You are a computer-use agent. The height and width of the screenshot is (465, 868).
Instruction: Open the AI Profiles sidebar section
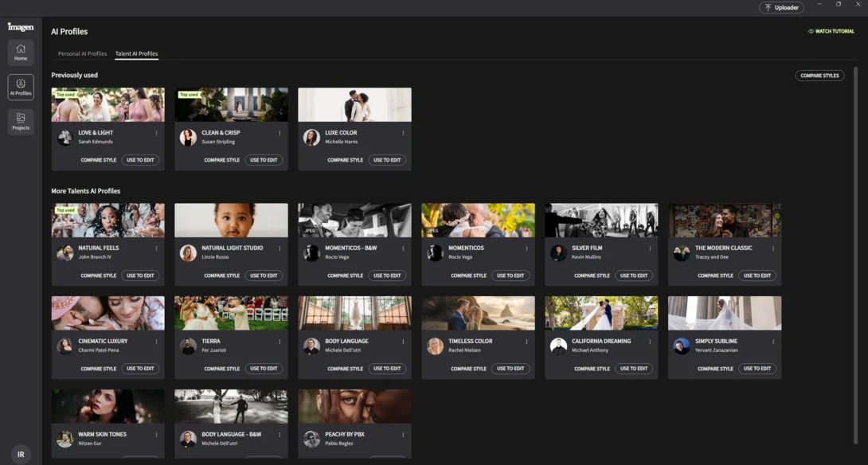point(21,88)
